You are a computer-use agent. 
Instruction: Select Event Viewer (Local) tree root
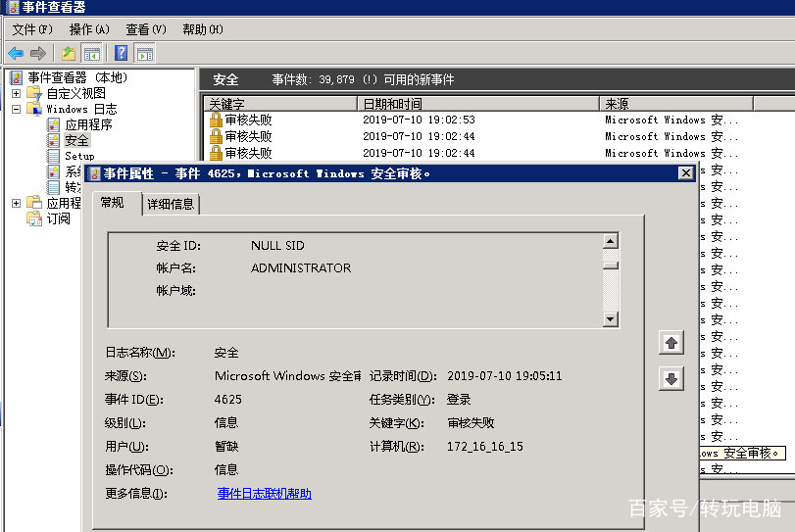(x=77, y=77)
